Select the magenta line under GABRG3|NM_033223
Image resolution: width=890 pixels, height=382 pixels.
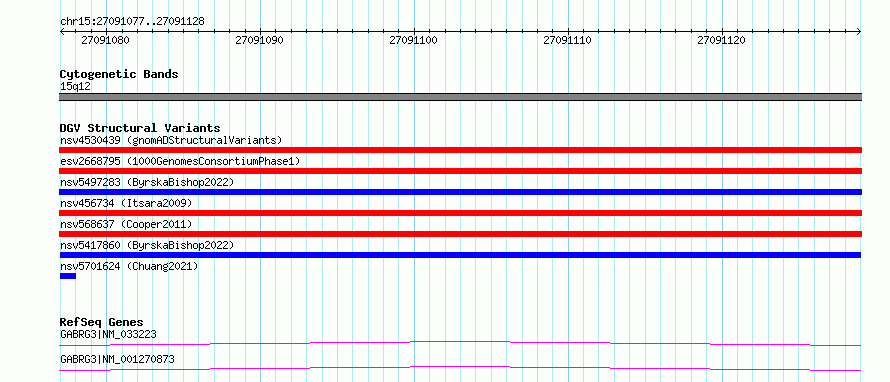(460, 343)
